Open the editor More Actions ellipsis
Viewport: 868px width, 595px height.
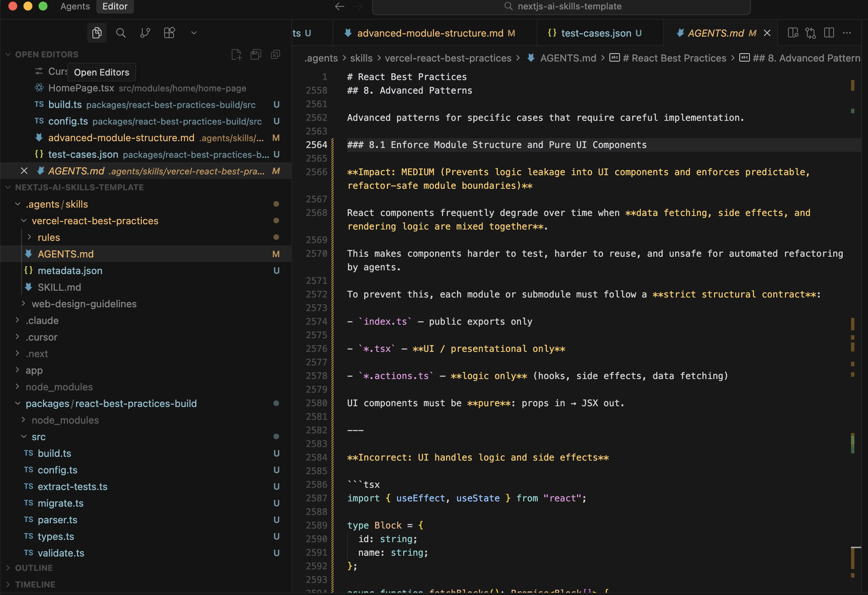tap(847, 33)
